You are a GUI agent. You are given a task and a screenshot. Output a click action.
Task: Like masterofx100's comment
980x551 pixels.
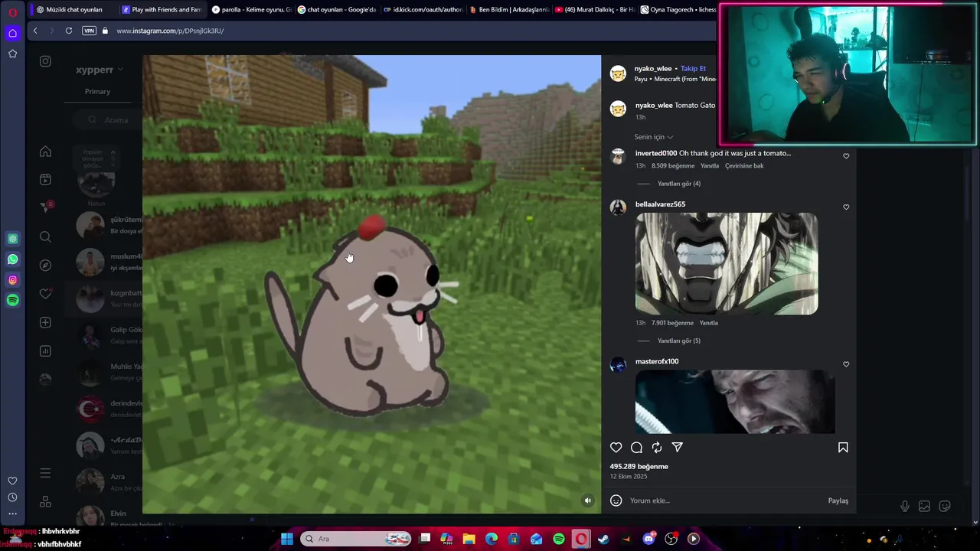pos(846,364)
